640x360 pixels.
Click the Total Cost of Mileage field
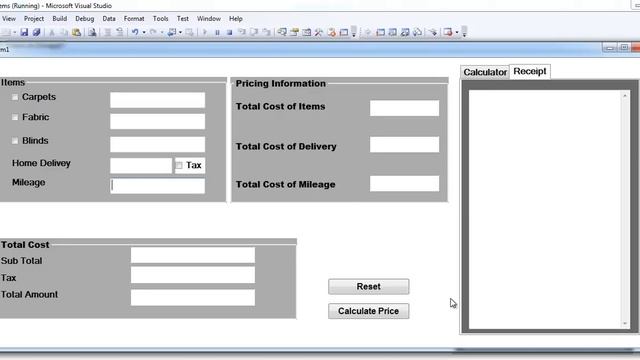[404, 184]
